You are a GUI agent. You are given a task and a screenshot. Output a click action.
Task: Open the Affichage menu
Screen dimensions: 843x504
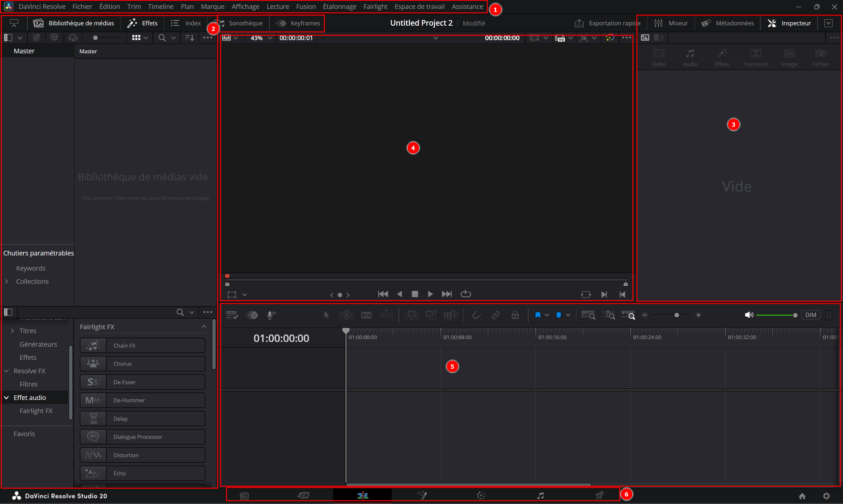coord(245,7)
